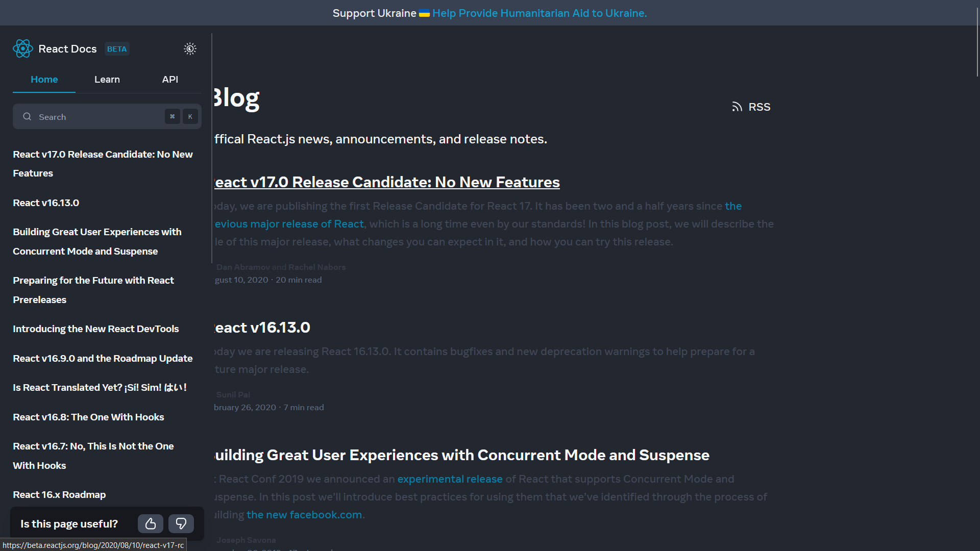Click the August 10, 2020 post date
This screenshot has width=980, height=551.
point(241,280)
